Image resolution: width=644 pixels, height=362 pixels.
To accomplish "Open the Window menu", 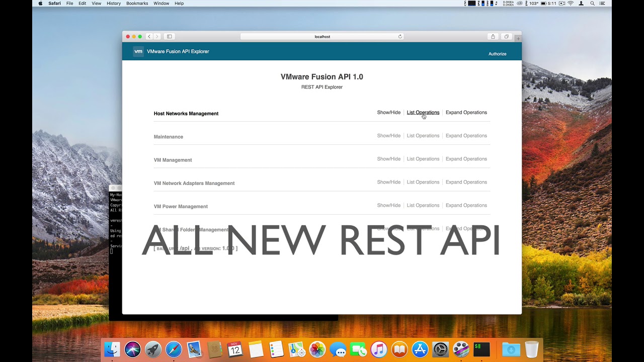I will click(x=162, y=4).
